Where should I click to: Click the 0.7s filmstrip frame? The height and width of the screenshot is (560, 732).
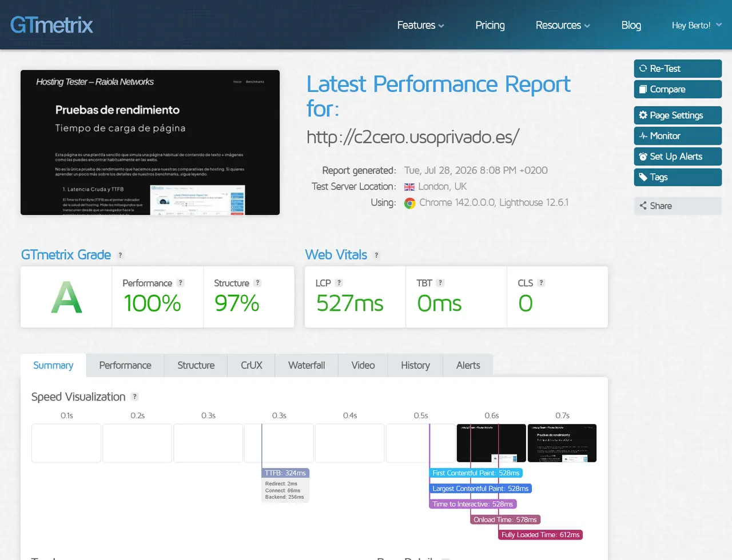pyautogui.click(x=562, y=443)
